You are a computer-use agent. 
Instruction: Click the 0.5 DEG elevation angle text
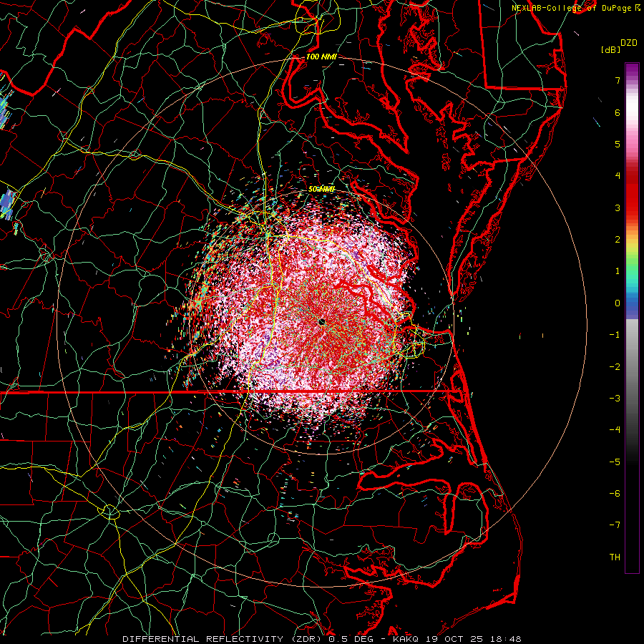(351, 639)
